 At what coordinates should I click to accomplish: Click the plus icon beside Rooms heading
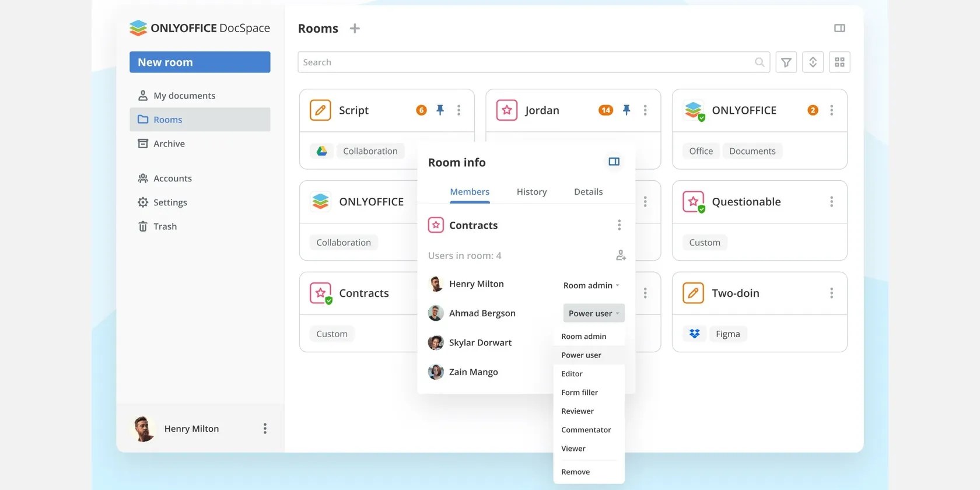click(x=355, y=28)
